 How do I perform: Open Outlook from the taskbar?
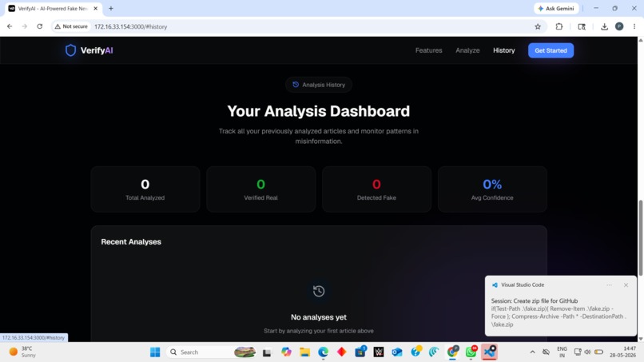point(397,352)
